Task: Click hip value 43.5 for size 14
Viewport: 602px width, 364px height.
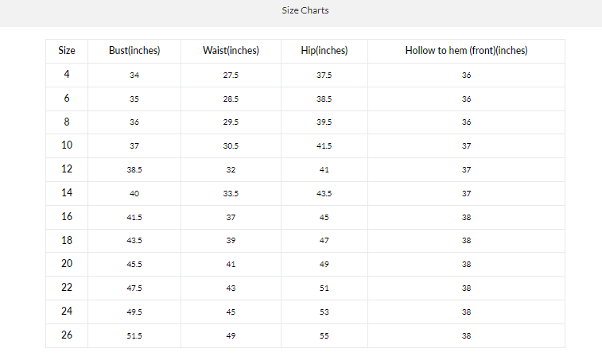Action: [324, 193]
